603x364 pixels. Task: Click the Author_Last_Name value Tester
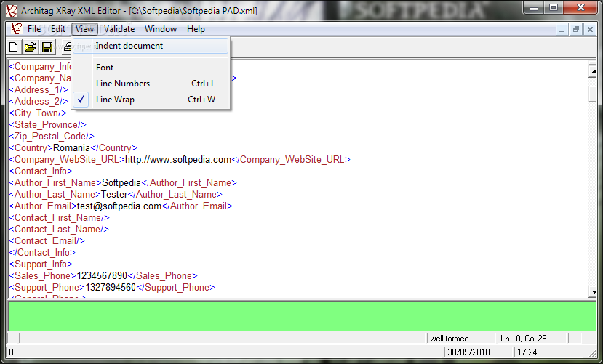coord(114,194)
